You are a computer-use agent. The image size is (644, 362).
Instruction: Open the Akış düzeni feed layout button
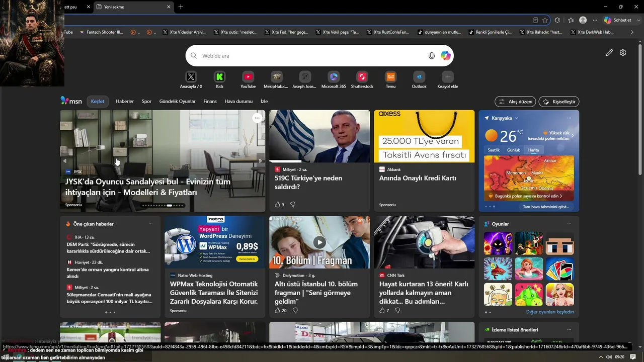(x=515, y=102)
